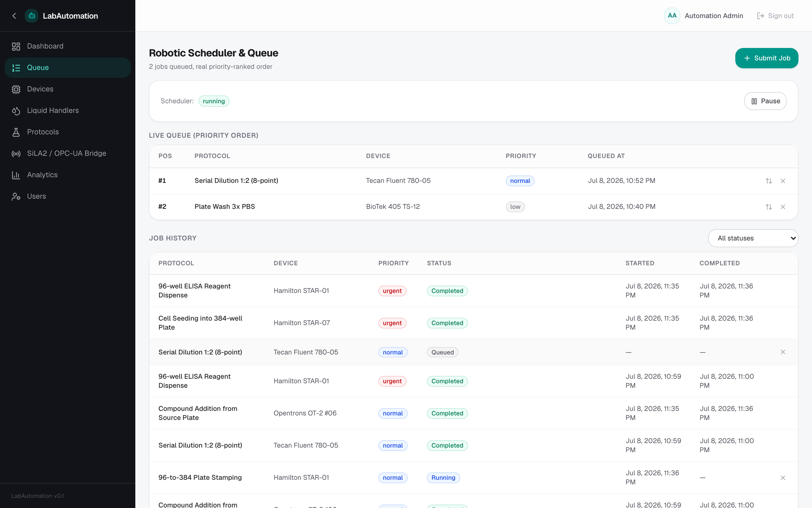Image resolution: width=812 pixels, height=508 pixels.
Task: Open the Analytics page
Action: pos(67,175)
